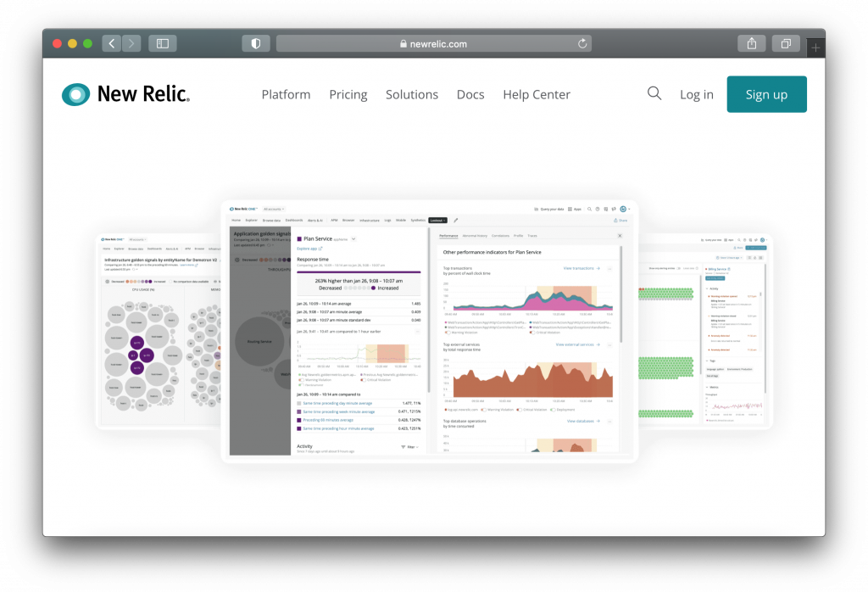
Task: Open more options for Top external services
Action: point(609,345)
